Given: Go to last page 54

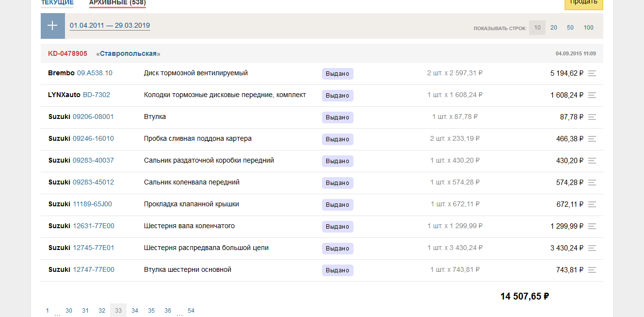Looking at the screenshot, I should click(x=191, y=311).
